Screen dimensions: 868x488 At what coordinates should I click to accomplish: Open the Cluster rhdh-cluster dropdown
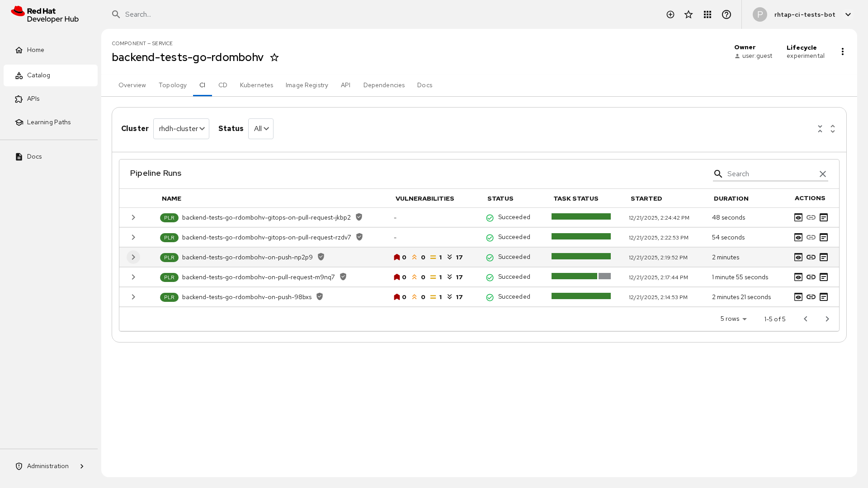tap(181, 129)
